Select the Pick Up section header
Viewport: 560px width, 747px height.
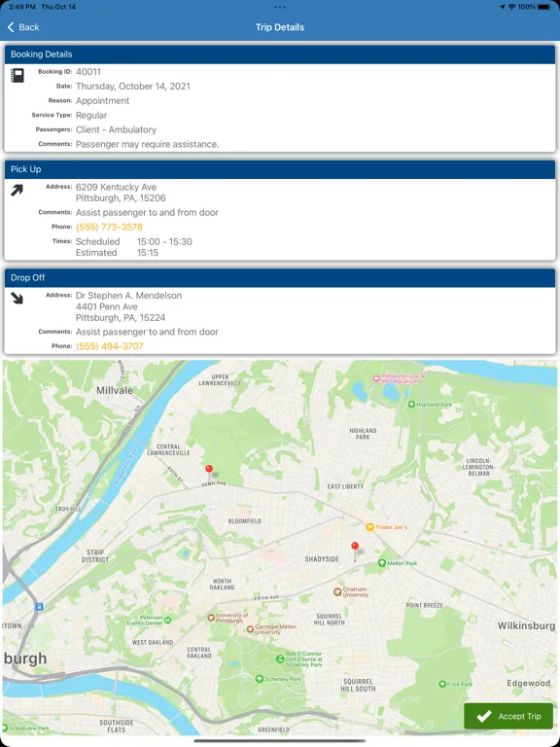point(280,169)
